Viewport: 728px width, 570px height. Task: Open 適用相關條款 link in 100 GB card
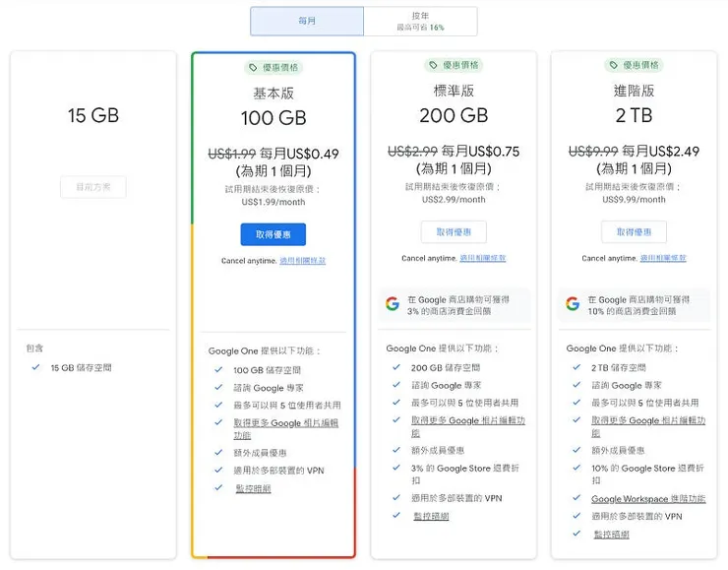(x=302, y=261)
